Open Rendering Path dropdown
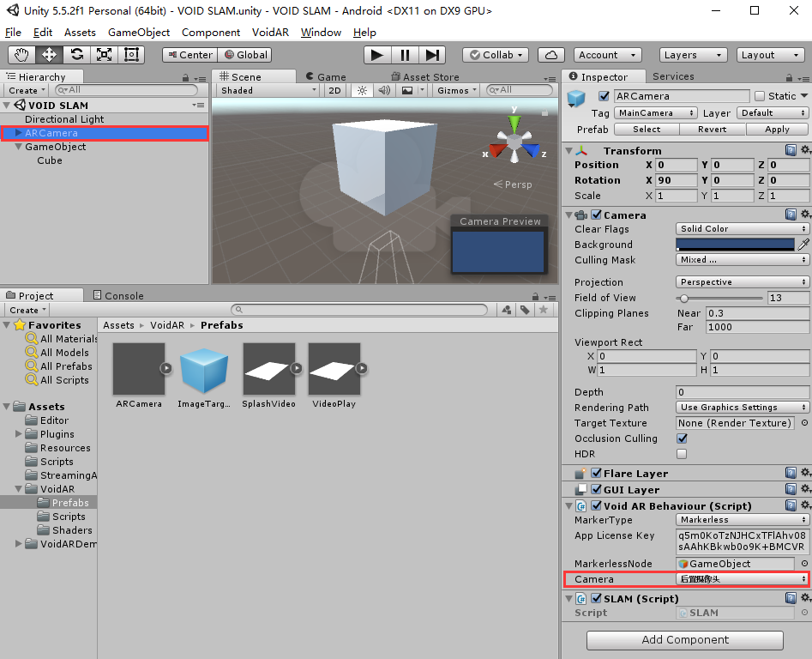This screenshot has height=659, width=812. point(742,408)
